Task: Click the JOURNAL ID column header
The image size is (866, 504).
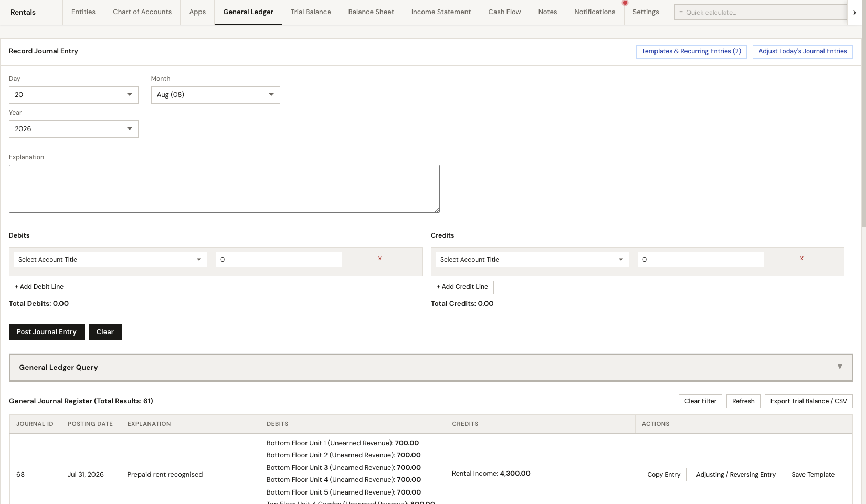Action: coord(35,424)
